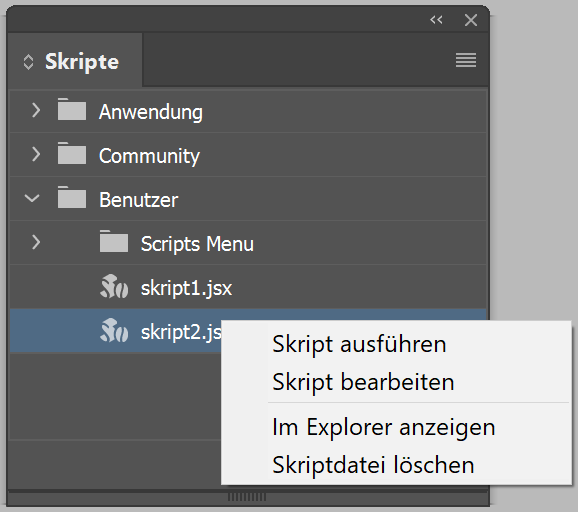The image size is (578, 512).
Task: Click the panel bottom resize grip
Action: click(x=247, y=497)
